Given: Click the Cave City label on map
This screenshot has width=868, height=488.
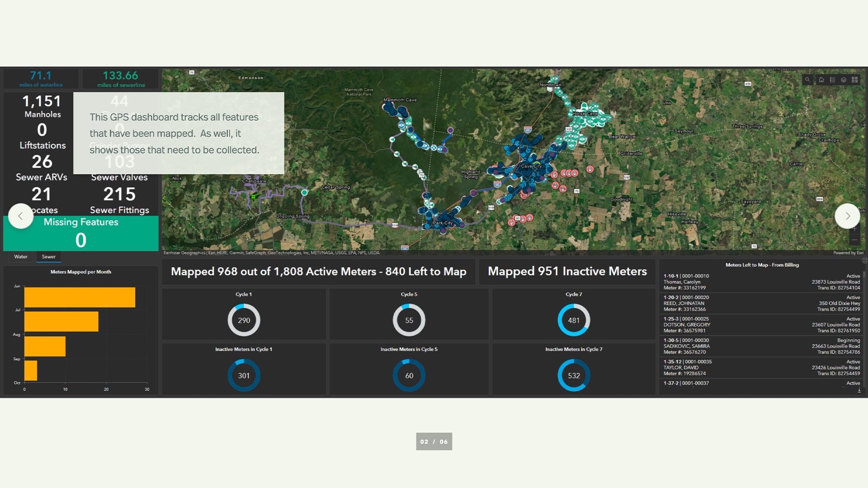Looking at the screenshot, I should pyautogui.click(x=531, y=166).
